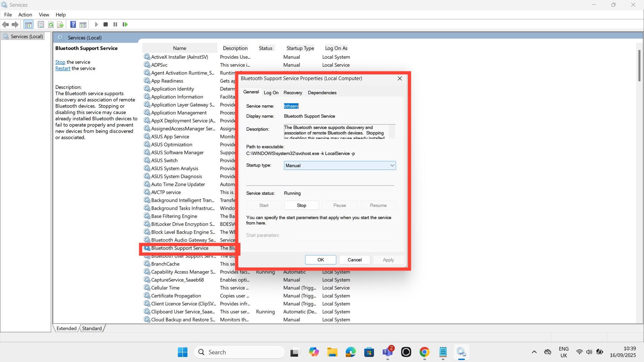Click Show/Hide Console Tree icon
644x362 pixels.
pyautogui.click(x=29, y=24)
